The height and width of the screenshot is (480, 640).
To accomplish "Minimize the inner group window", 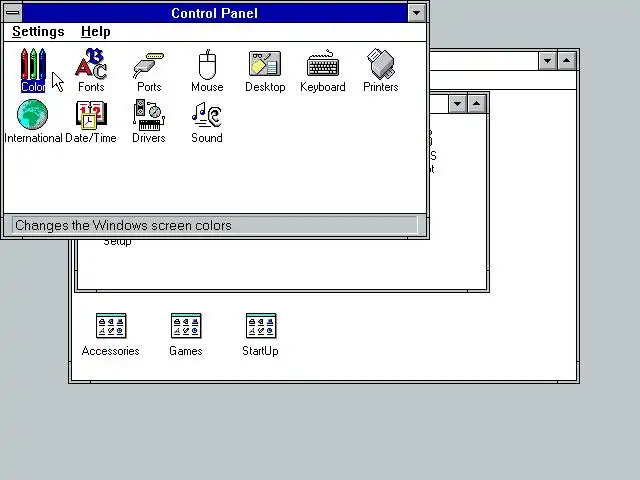I will [x=458, y=104].
